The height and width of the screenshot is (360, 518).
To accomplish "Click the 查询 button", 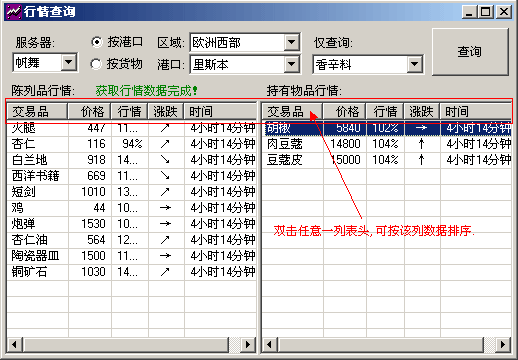I will pos(470,52).
